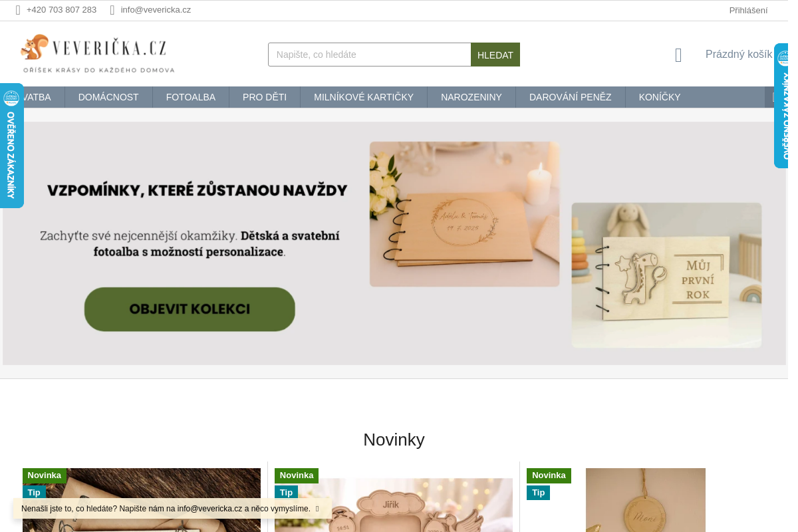This screenshot has width=798, height=532.
Task: Focus the 'Napište, co hledáte' search field
Action: pyautogui.click(x=370, y=55)
